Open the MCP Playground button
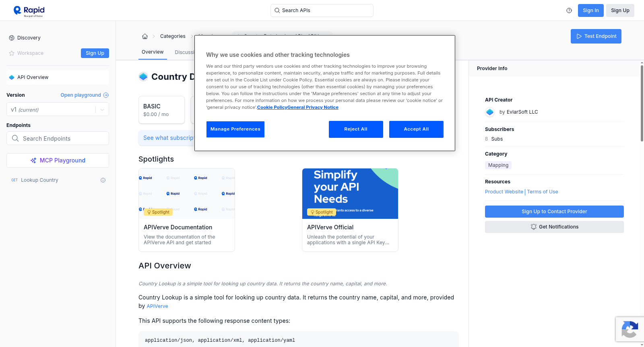This screenshot has height=347, width=644. 58,160
